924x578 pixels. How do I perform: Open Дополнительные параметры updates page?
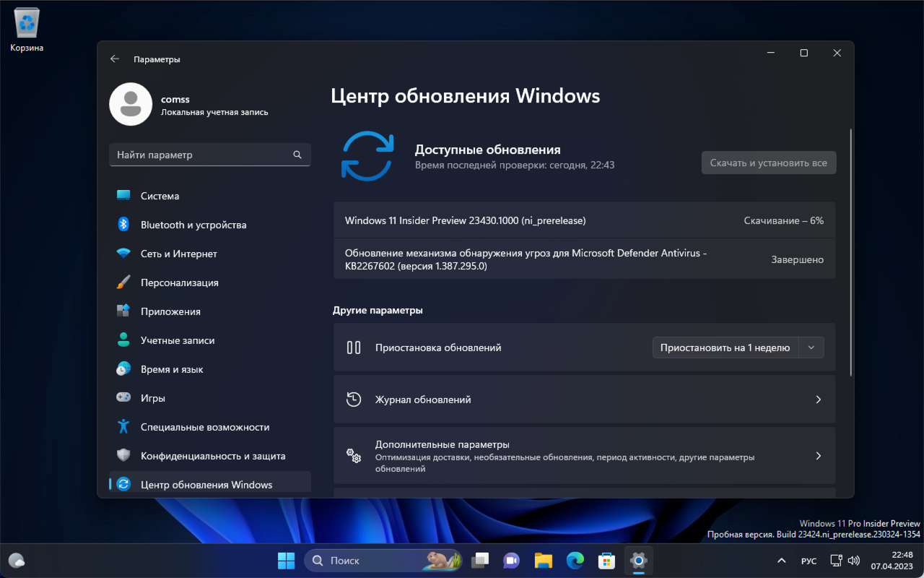pyautogui.click(x=584, y=455)
